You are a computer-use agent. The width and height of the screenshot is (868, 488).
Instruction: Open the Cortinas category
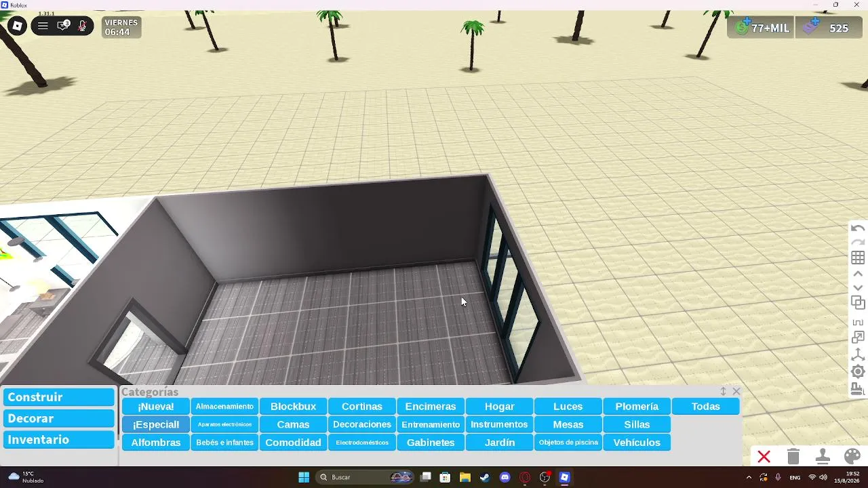tap(362, 407)
